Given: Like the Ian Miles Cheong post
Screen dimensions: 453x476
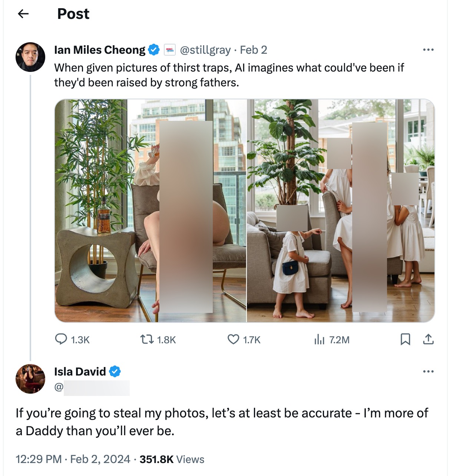Looking at the screenshot, I should (233, 339).
